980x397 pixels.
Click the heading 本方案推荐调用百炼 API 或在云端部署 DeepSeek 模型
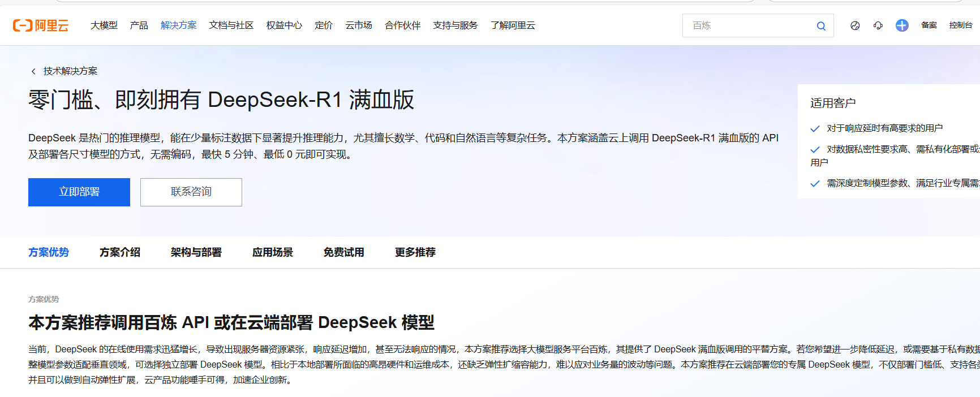click(231, 322)
